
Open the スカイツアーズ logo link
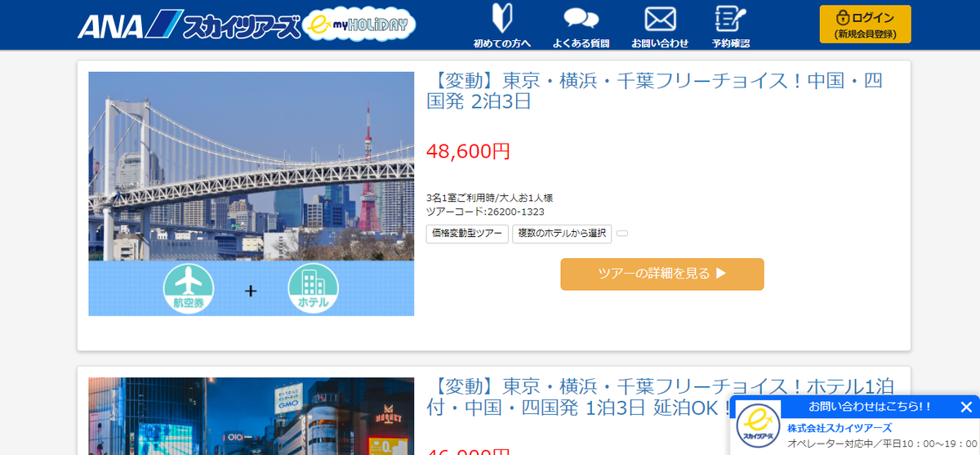(240, 25)
